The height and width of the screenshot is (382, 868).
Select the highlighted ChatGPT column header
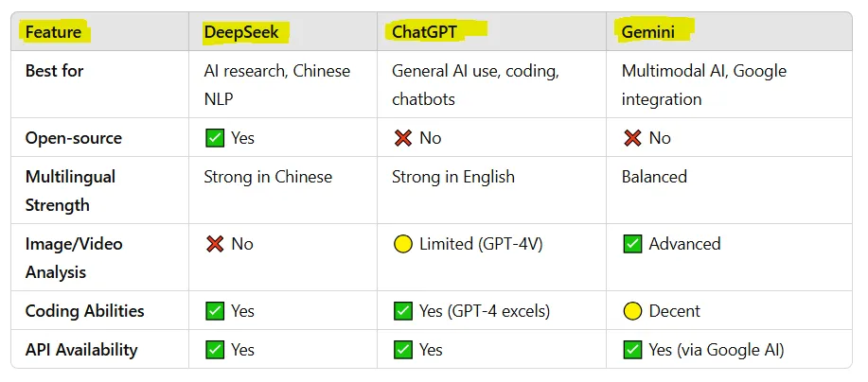(425, 32)
